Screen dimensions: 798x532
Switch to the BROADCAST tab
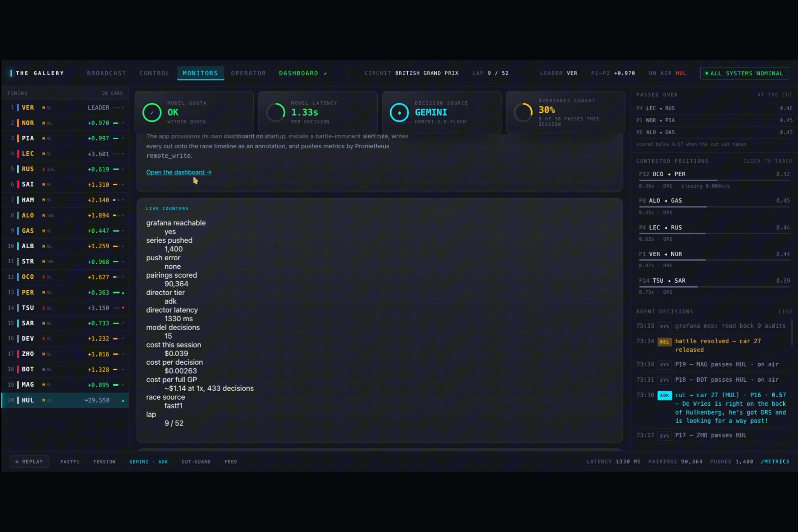[x=106, y=73]
